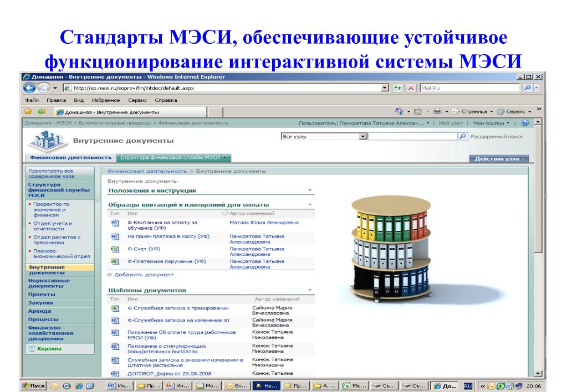Screen dimensions: 567x392
Task: Click the page vertical scrollbar down arrow
Action: point(538,374)
